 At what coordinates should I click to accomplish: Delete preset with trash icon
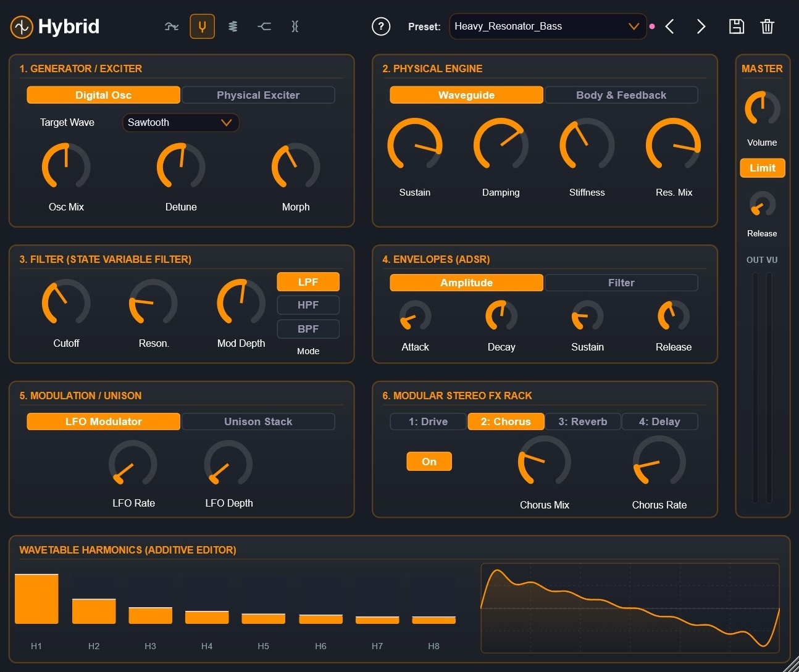767,27
